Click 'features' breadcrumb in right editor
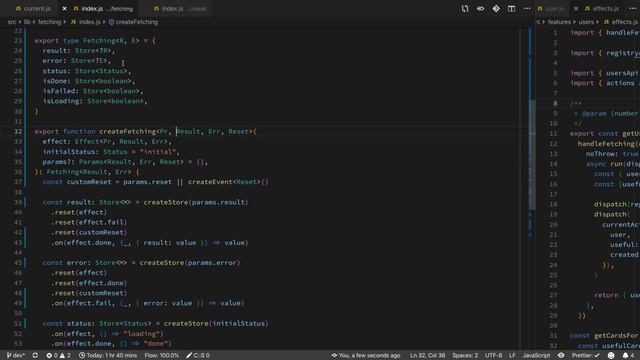Screen dimensions: 640x360 click(x=559, y=22)
